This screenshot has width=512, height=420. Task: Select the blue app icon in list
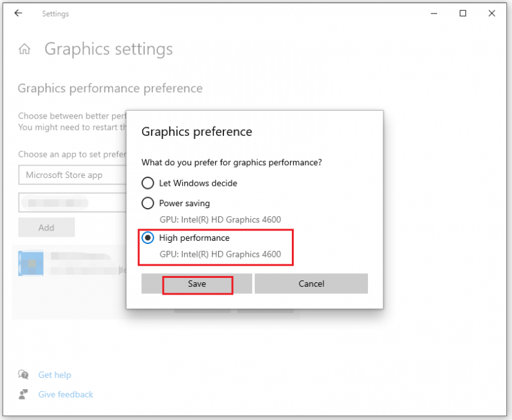click(31, 263)
